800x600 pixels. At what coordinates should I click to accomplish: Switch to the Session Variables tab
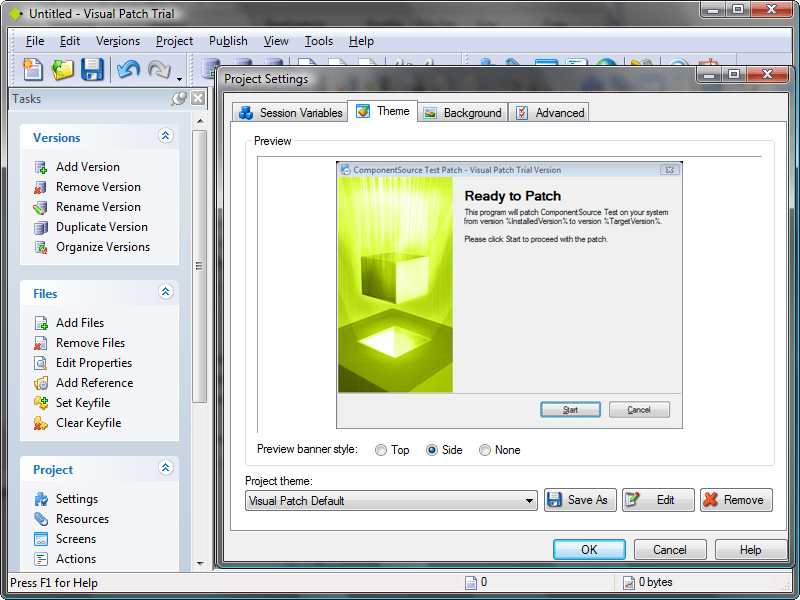click(x=290, y=113)
